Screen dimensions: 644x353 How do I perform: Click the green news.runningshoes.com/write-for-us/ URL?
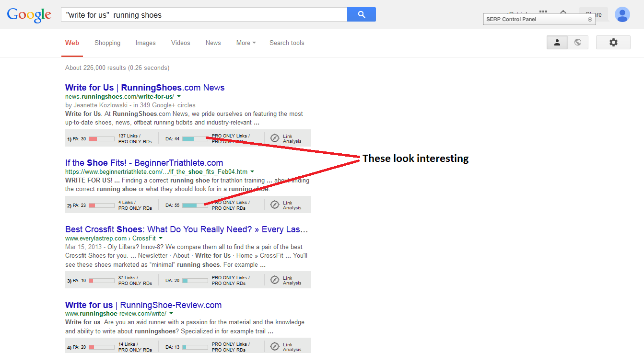tap(119, 96)
